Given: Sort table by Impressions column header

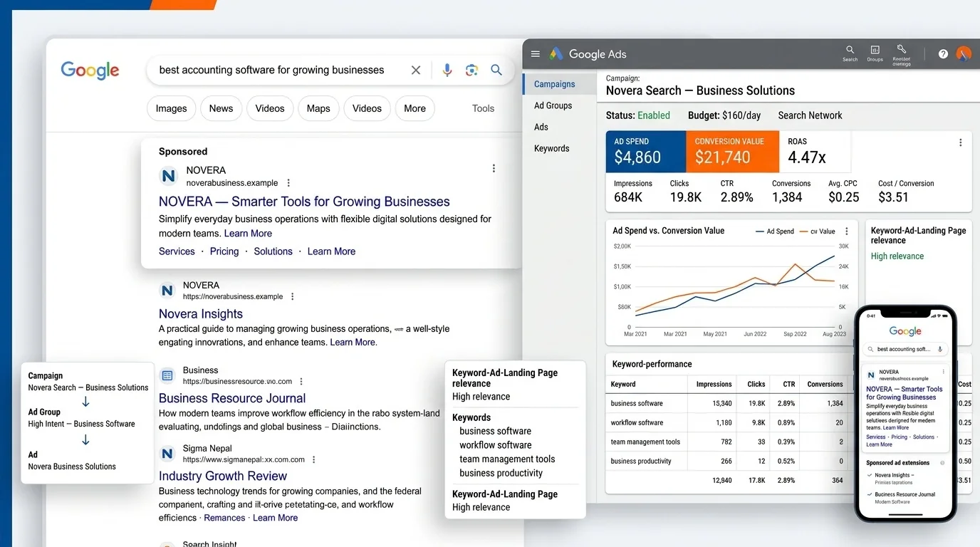Looking at the screenshot, I should point(714,384).
